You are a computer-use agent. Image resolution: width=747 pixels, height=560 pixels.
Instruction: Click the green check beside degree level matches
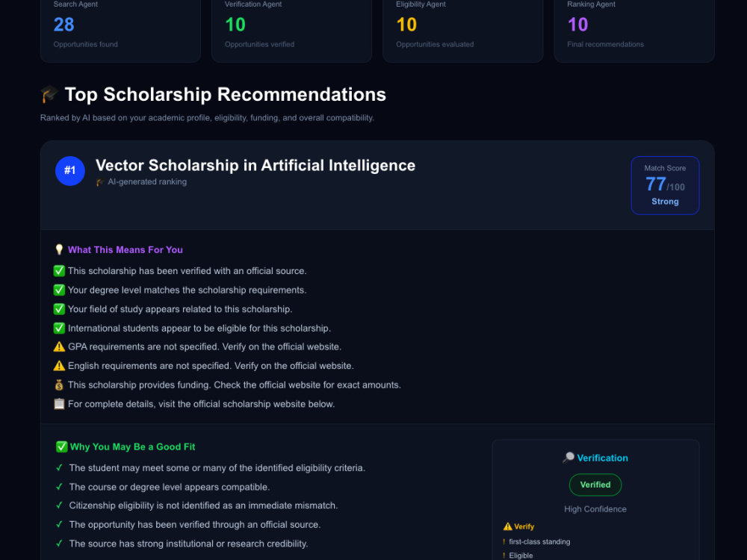coord(59,290)
